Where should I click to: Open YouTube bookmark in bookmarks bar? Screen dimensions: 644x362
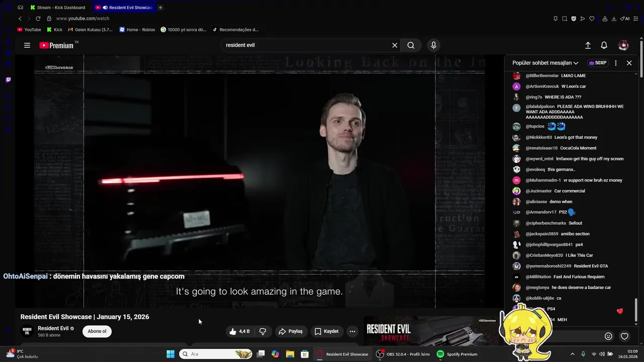click(29, 30)
